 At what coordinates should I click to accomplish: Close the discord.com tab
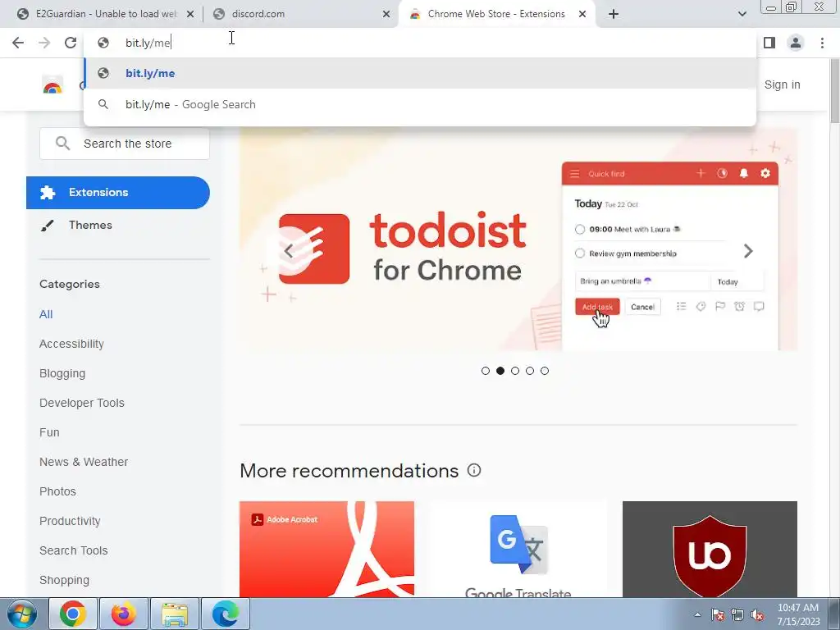pos(386,14)
